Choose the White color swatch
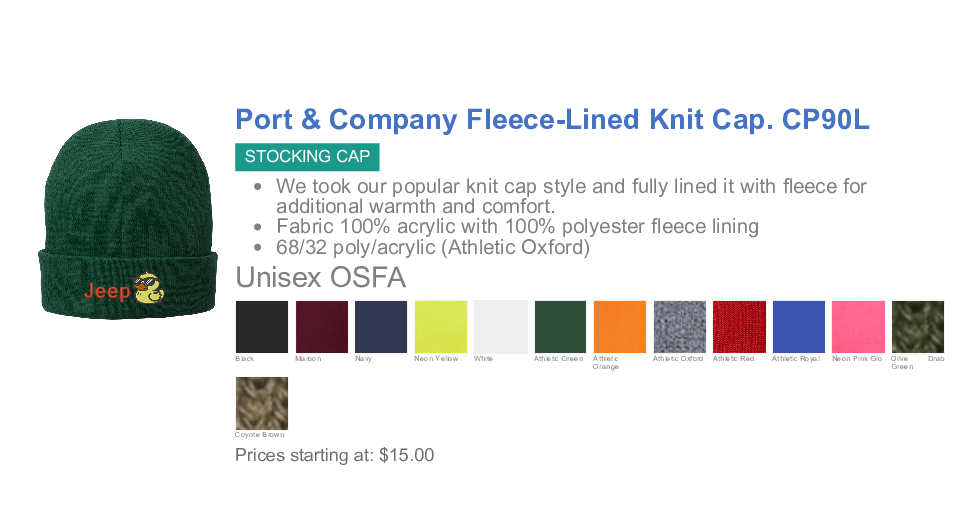Viewport: 961px width, 505px height. (x=500, y=327)
